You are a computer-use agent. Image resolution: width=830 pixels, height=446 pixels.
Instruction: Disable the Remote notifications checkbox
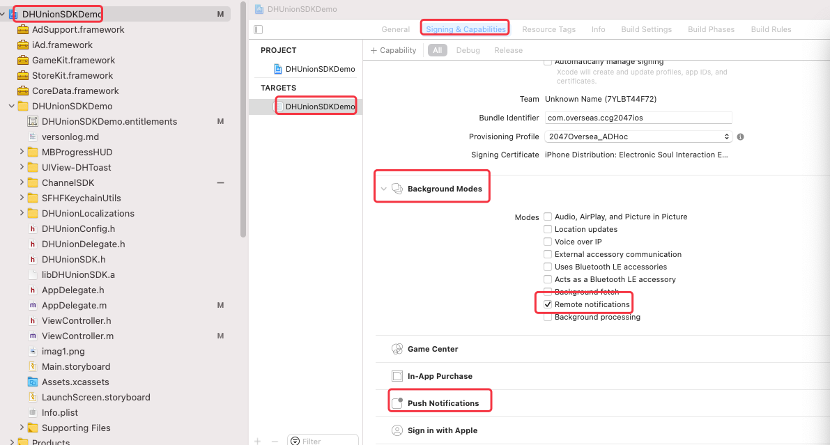[x=547, y=303]
